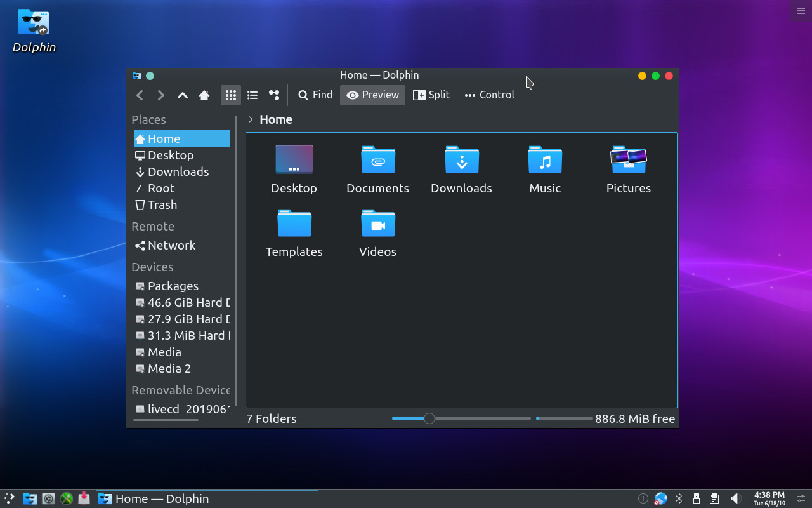Viewport: 812px width, 508px height.
Task: Click the Forward navigation arrow
Action: pos(161,95)
